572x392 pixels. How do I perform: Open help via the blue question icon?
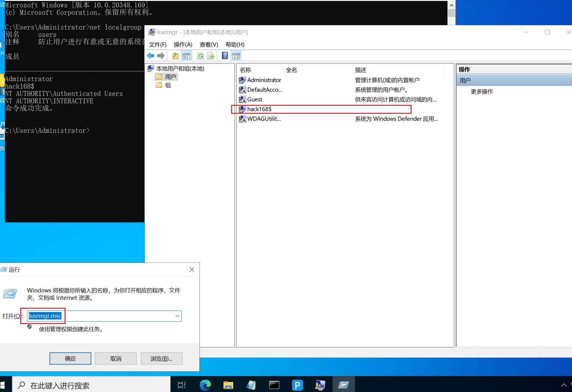click(225, 56)
